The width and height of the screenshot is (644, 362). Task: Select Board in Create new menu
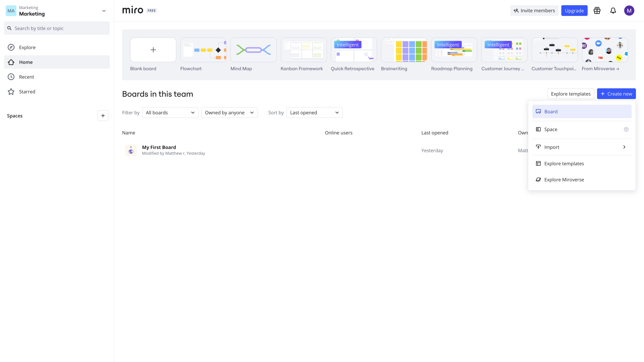pos(582,111)
